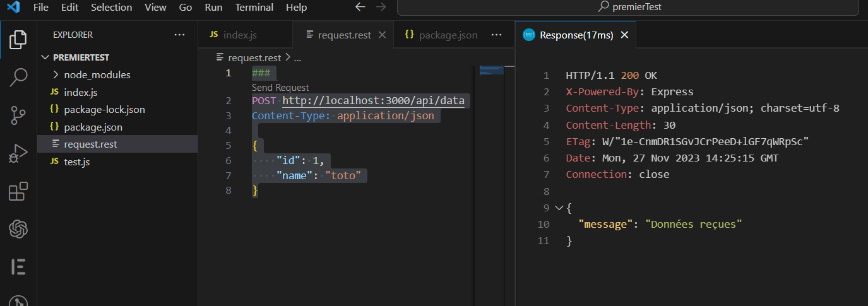Open the Run and Debug view
The width and height of the screenshot is (868, 306).
click(x=18, y=153)
